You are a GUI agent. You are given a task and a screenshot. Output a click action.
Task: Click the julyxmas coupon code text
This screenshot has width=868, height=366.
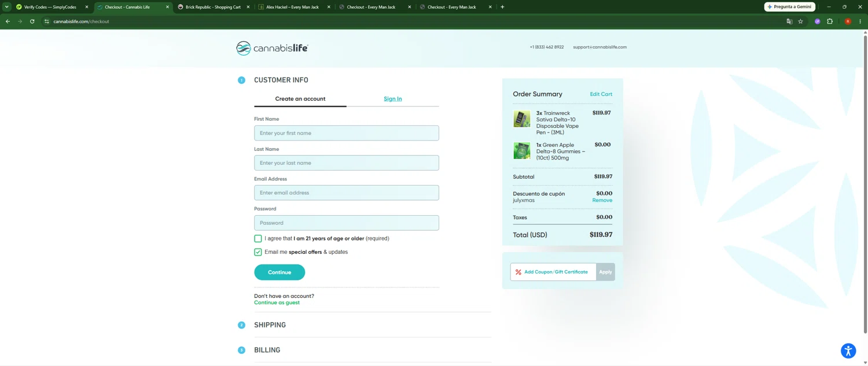[524, 201]
